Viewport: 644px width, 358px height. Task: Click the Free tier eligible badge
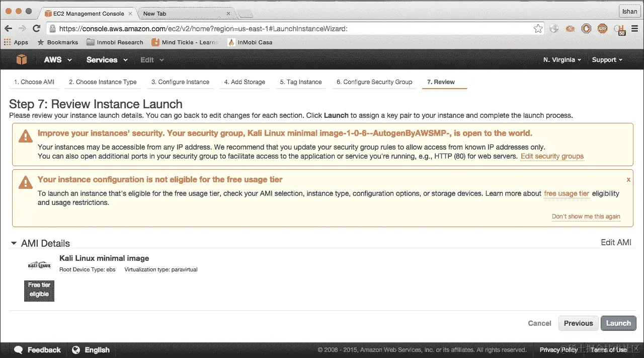click(x=39, y=291)
